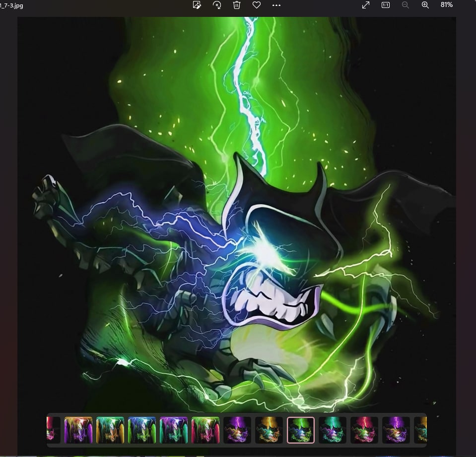Rotate the image with the rotate icon
476x457 pixels.
217,5
